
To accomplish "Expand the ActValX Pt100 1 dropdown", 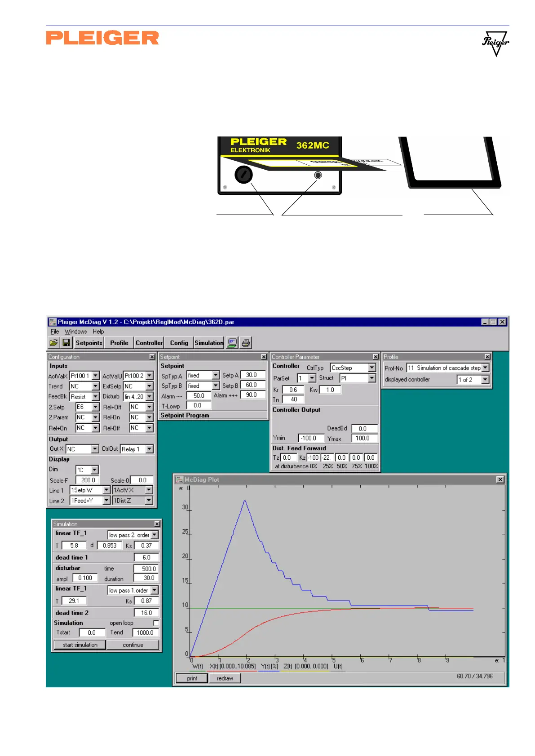I will pyautogui.click(x=95, y=375).
